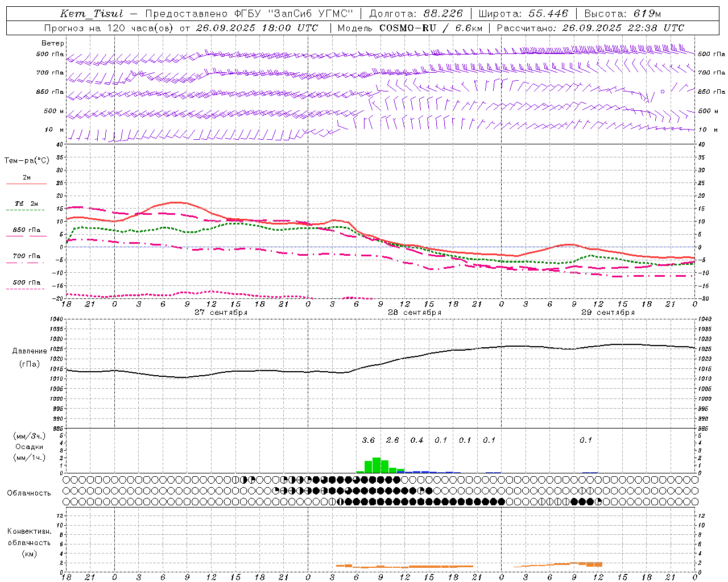Image resolution: width=728 pixels, height=582 pixels.
Task: Select the 28 сентября date label
Action: (x=414, y=313)
